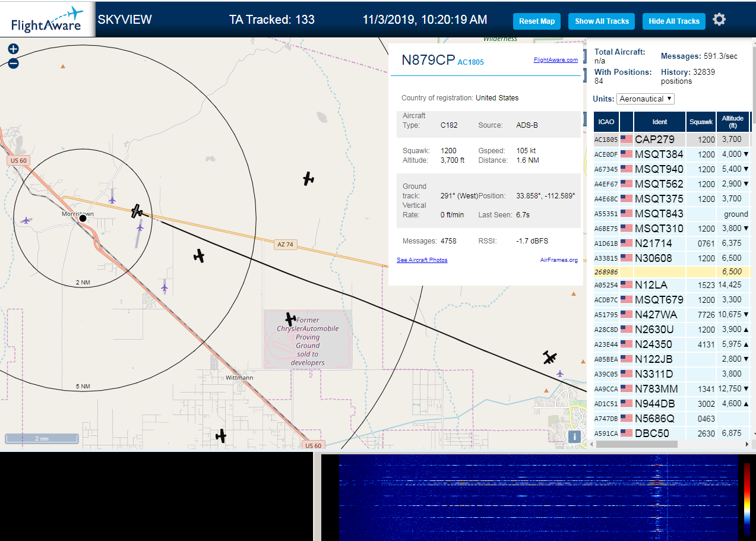Screen dimensions: 756x541
Task: Click US flag in N21714 row
Action: coord(627,243)
